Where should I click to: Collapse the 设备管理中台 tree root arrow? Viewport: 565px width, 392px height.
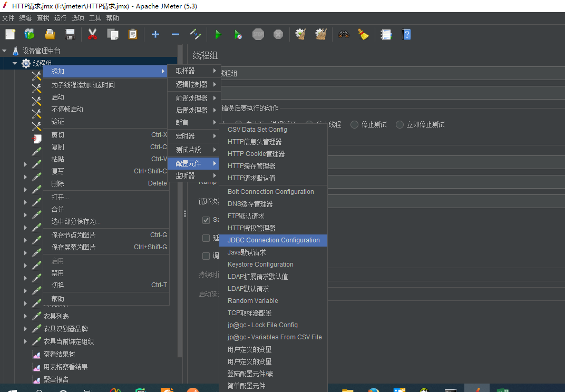click(x=4, y=51)
